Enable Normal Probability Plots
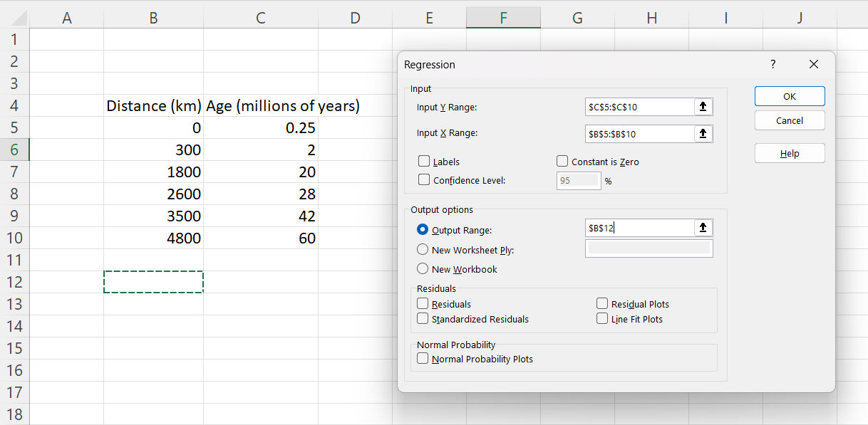Image resolution: width=868 pixels, height=425 pixels. [x=424, y=359]
